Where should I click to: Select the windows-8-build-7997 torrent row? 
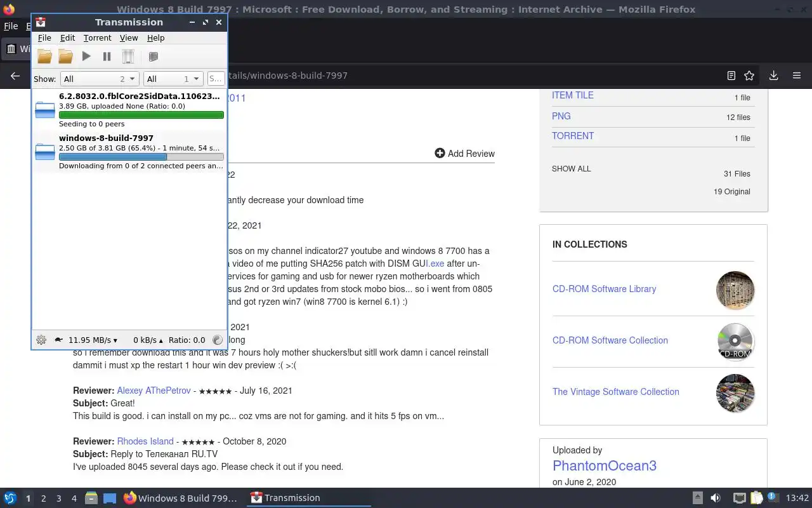coord(129,152)
